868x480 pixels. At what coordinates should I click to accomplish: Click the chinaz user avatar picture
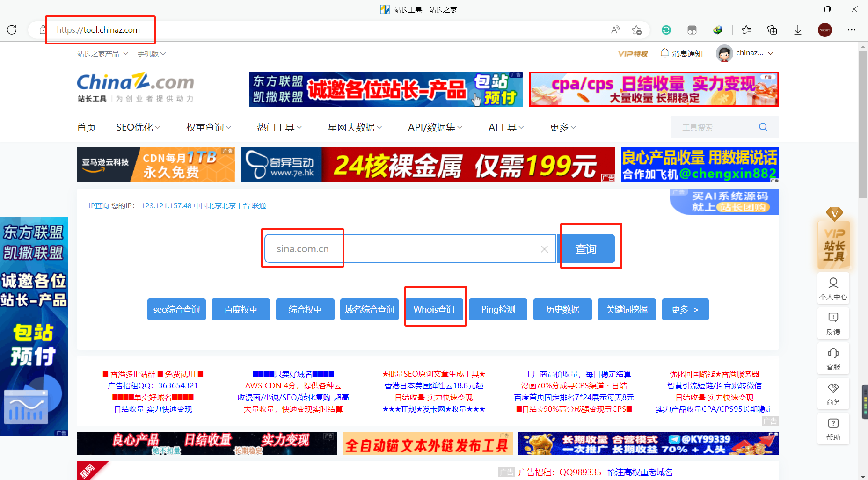[724, 53]
